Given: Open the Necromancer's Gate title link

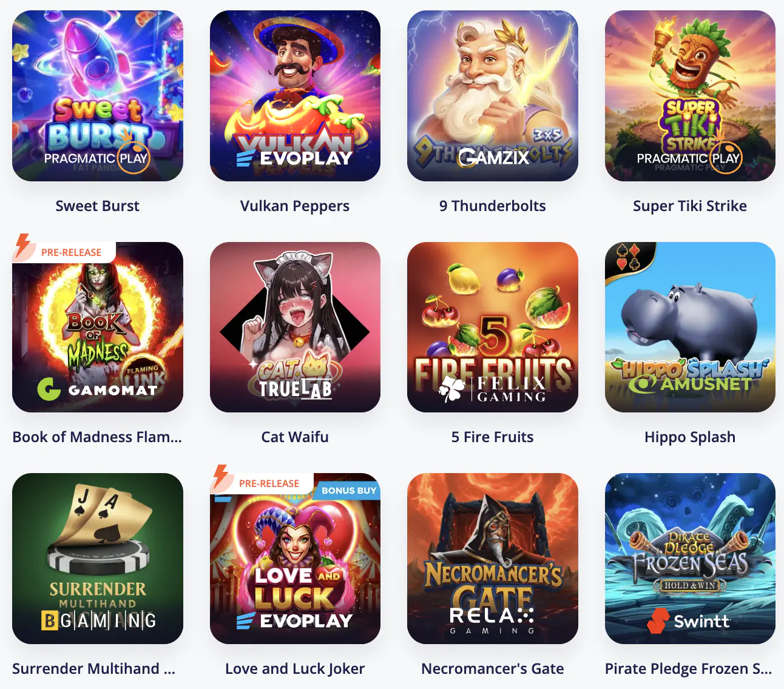Looking at the screenshot, I should pyautogui.click(x=493, y=669).
